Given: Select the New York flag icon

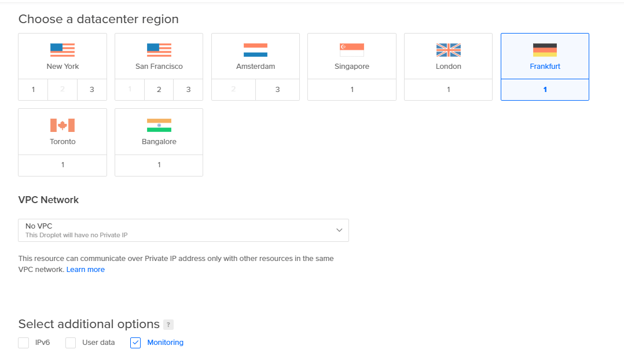Looking at the screenshot, I should (x=63, y=50).
